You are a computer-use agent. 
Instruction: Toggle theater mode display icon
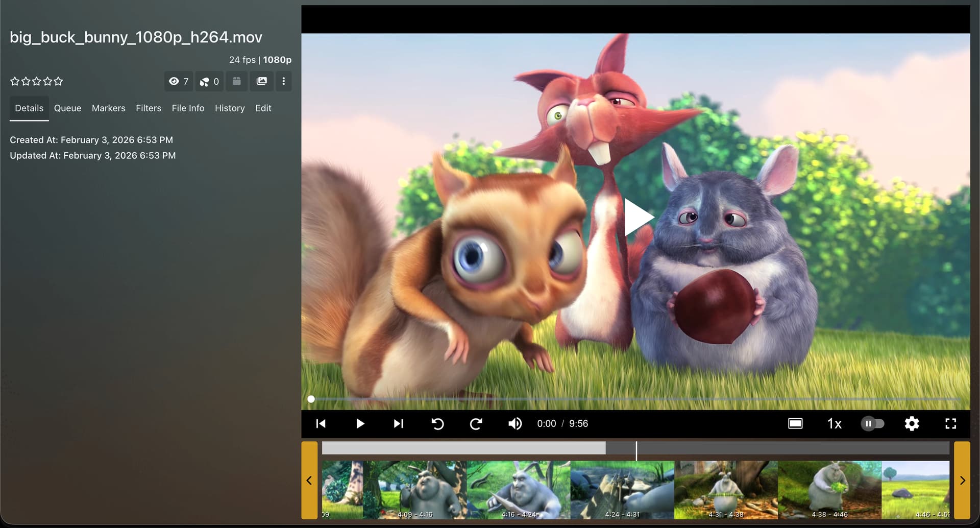point(795,424)
